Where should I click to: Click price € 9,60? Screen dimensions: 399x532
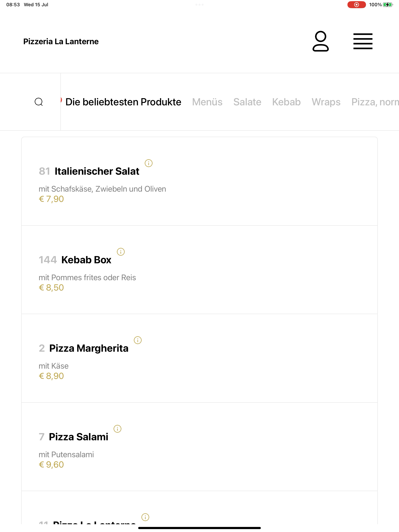(x=51, y=464)
